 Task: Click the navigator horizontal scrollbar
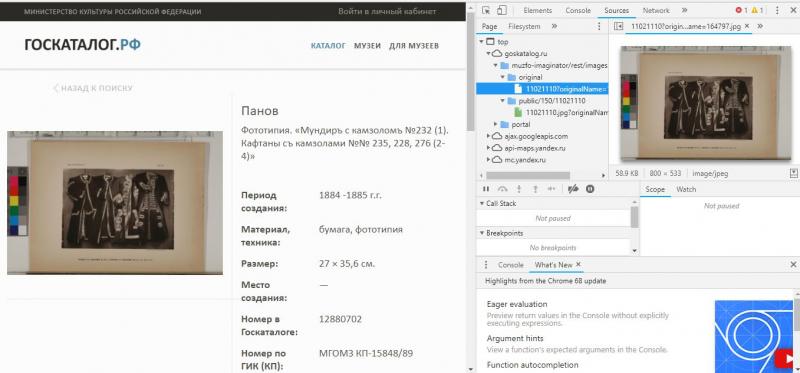click(528, 175)
